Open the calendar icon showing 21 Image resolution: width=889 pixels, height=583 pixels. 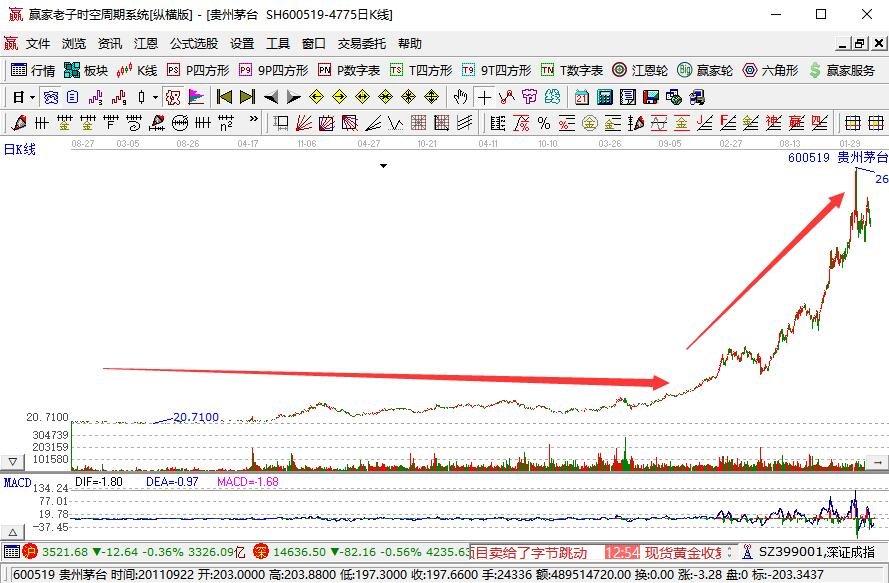582,98
